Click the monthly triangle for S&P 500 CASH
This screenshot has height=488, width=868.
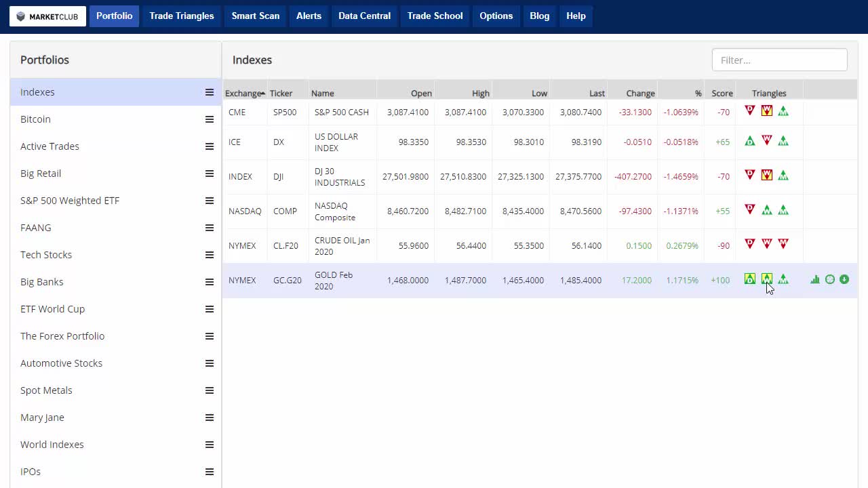point(783,110)
